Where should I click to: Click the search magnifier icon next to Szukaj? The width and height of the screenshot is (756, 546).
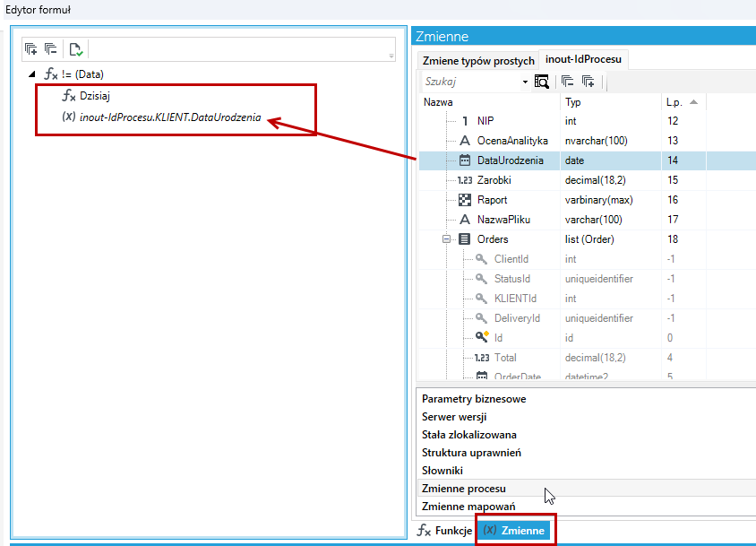541,82
